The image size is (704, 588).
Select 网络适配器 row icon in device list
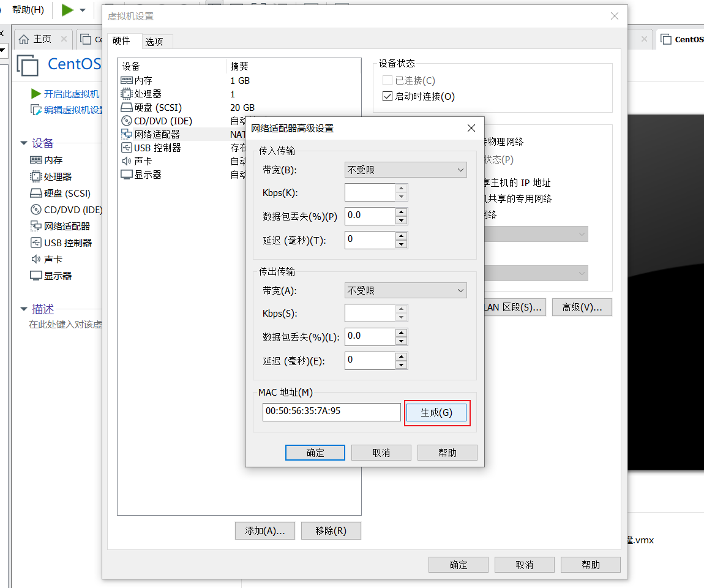click(x=127, y=134)
